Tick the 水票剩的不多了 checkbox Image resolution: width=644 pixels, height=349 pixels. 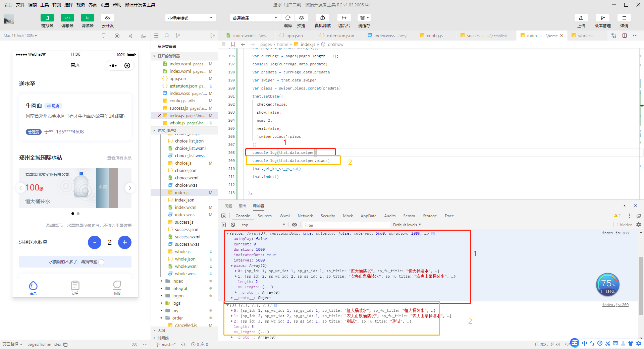tap(101, 262)
